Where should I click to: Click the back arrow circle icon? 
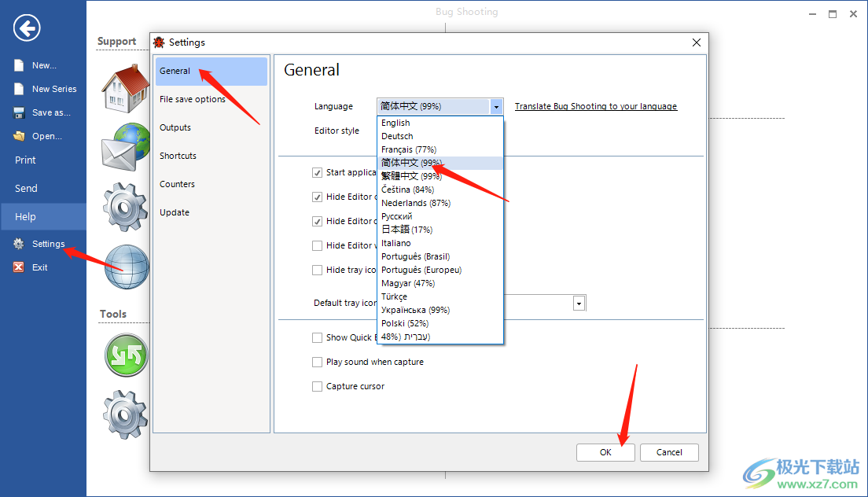[x=27, y=28]
